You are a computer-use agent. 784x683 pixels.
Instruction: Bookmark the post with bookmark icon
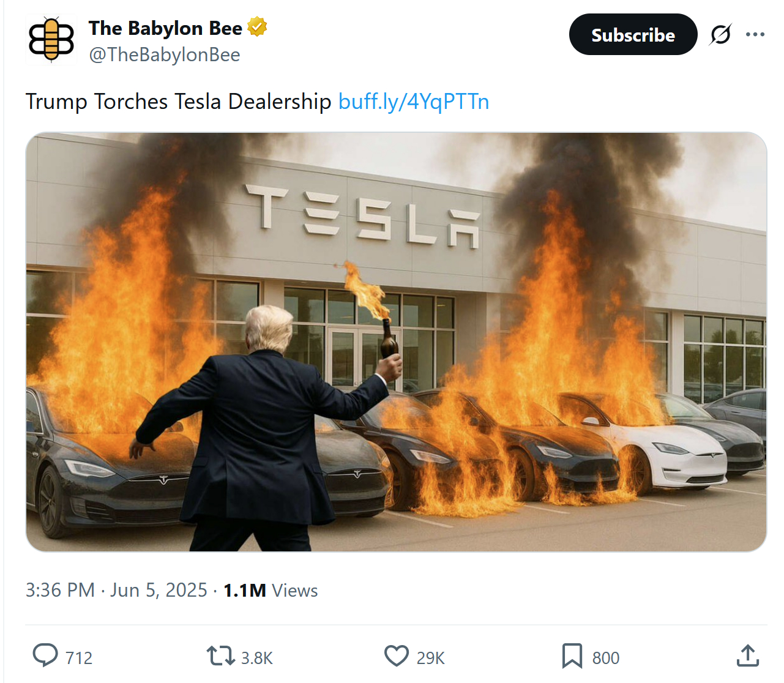[572, 655]
